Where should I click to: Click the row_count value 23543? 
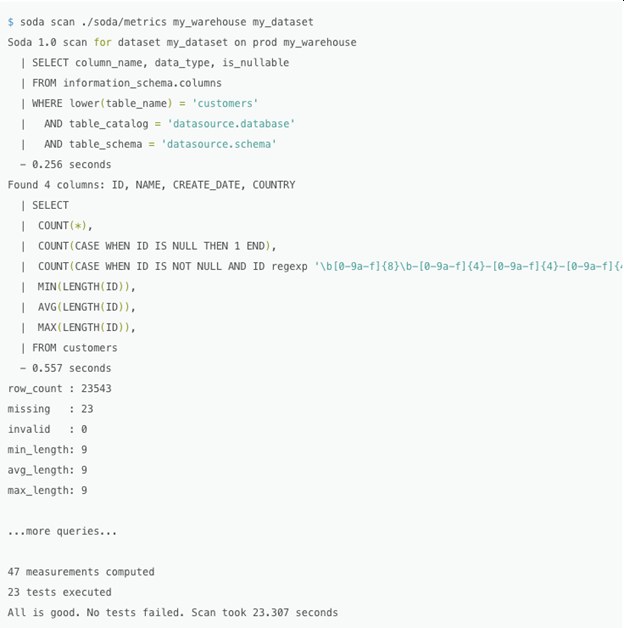coord(96,388)
